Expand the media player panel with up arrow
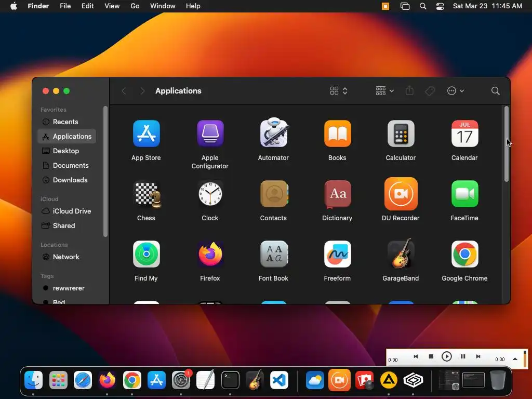 [515, 359]
